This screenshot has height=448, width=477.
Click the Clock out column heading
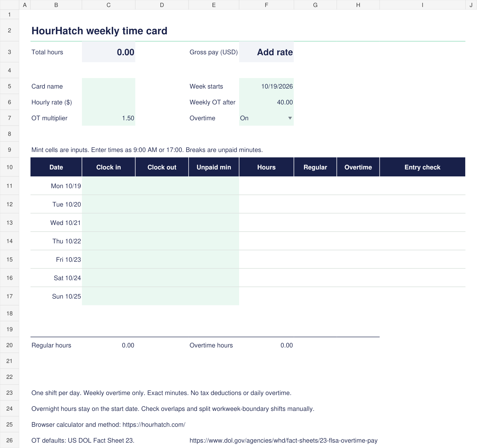pos(162,167)
